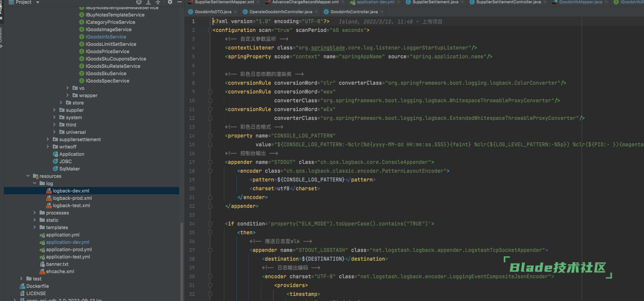
Task: Collapse the log folder
Action: pyautogui.click(x=34, y=183)
